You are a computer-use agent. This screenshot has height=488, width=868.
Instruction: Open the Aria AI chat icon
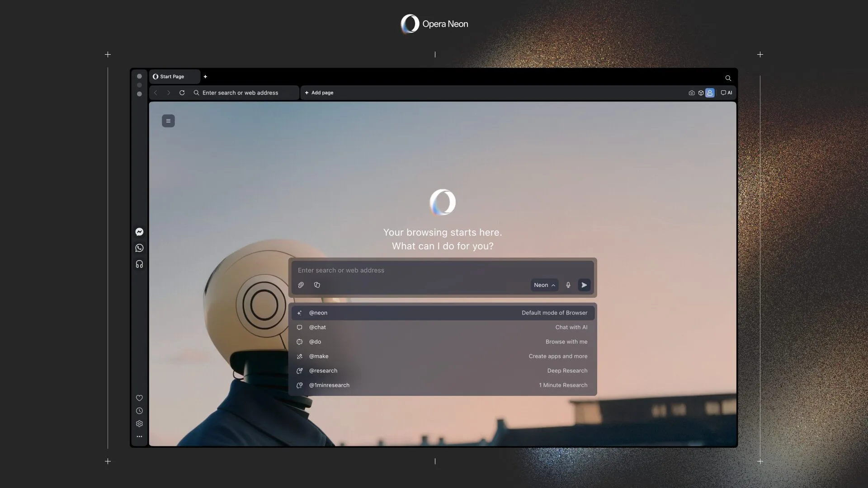coord(726,93)
